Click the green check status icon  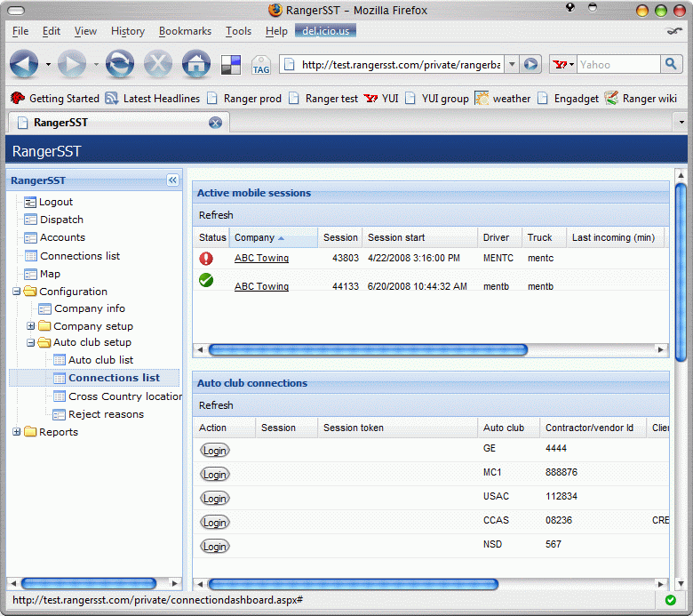[x=206, y=281]
